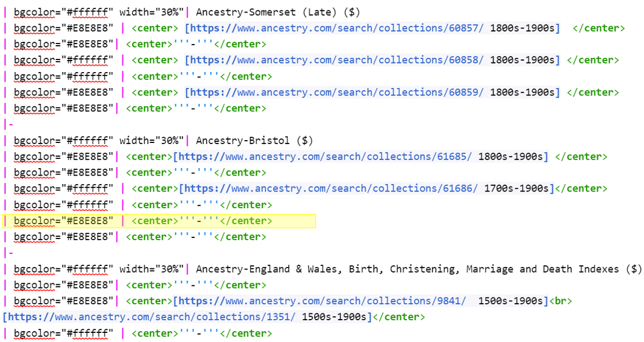
Task: Click the '|-' row separator above Ancestry-Bristol
Action: point(8,125)
